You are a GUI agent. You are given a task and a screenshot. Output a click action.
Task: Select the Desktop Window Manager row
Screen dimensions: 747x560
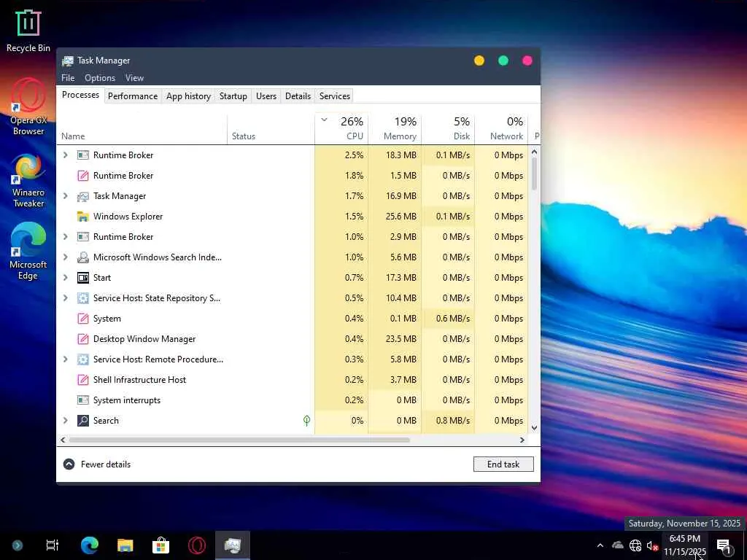292,339
